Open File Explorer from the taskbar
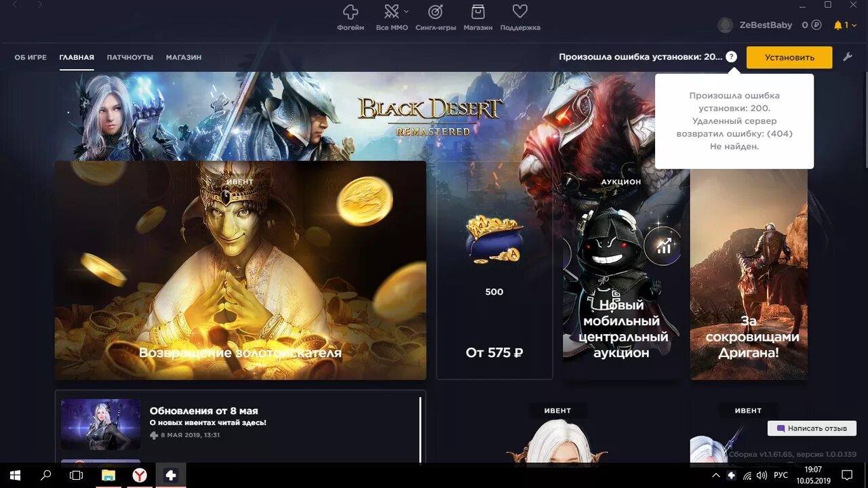The height and width of the screenshot is (488, 868). tap(108, 476)
